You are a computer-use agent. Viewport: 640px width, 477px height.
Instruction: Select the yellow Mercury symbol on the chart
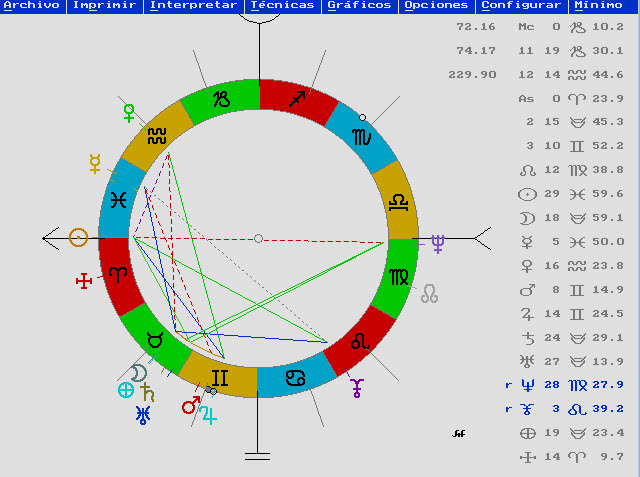point(96,164)
